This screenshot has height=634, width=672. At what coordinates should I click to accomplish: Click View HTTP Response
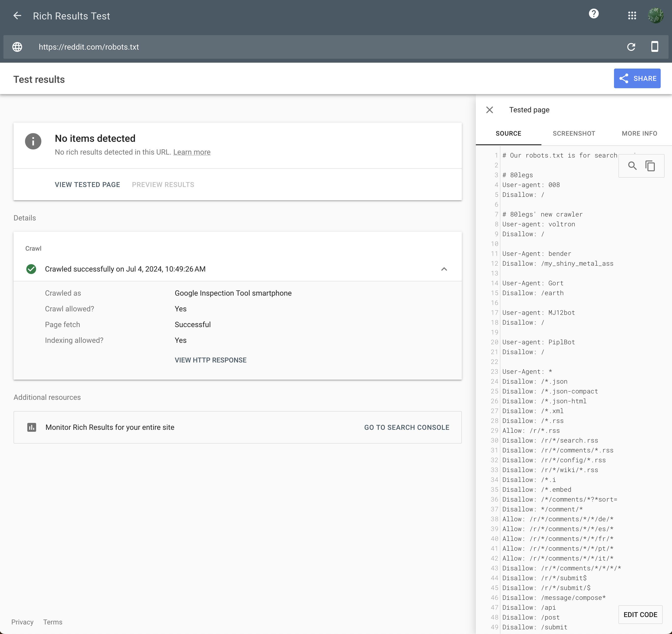tap(210, 360)
